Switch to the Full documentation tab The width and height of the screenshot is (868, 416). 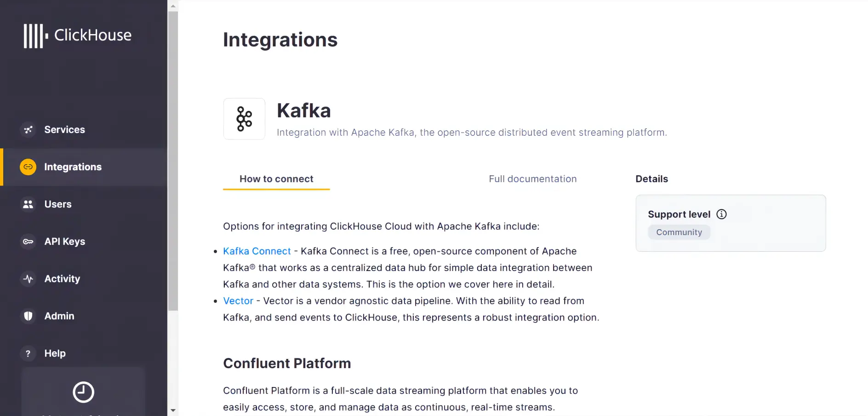tap(532, 179)
